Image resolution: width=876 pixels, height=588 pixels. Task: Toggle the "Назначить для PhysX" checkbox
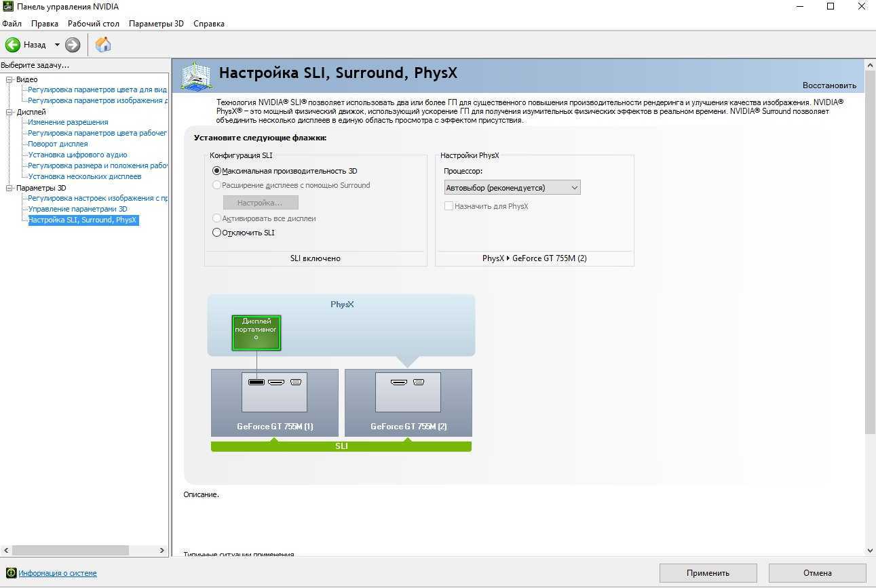(x=449, y=206)
